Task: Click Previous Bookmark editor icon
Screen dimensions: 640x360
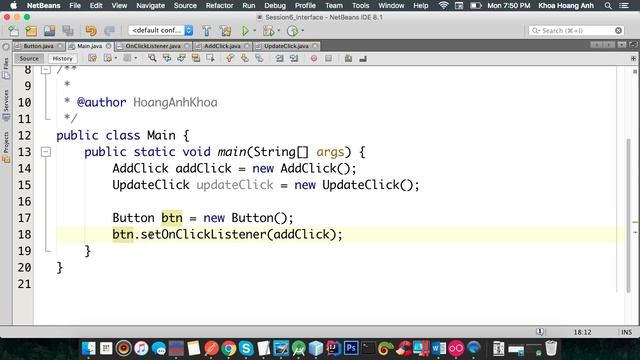Action: 230,58
